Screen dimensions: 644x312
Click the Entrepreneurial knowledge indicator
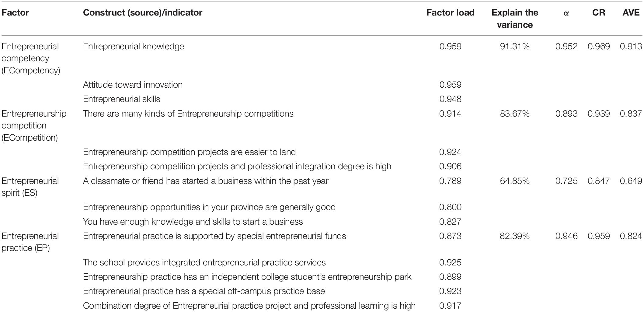point(134,46)
